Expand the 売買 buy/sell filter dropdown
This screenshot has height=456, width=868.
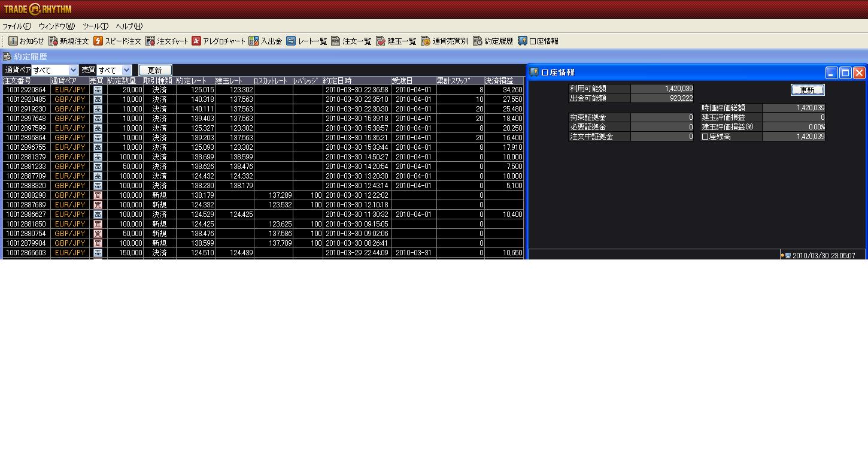pos(126,70)
